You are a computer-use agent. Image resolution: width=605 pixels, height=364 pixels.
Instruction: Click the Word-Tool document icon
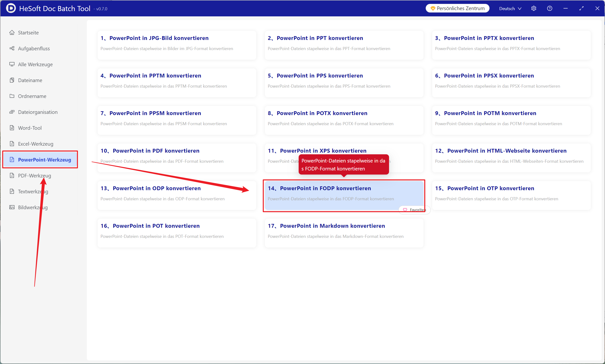(12, 128)
